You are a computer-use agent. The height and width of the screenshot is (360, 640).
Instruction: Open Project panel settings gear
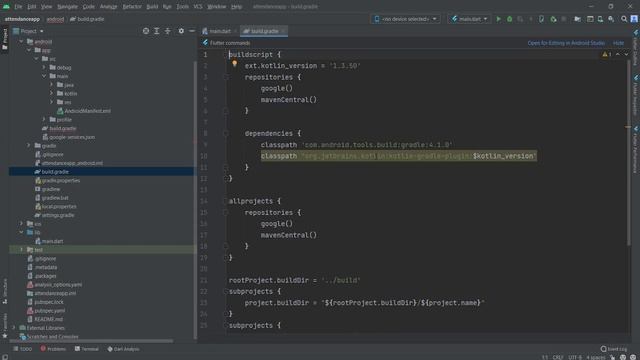[x=181, y=31]
